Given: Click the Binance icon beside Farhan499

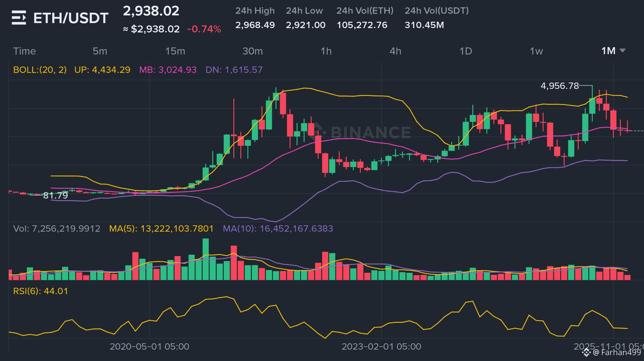Looking at the screenshot, I should pos(586,352).
